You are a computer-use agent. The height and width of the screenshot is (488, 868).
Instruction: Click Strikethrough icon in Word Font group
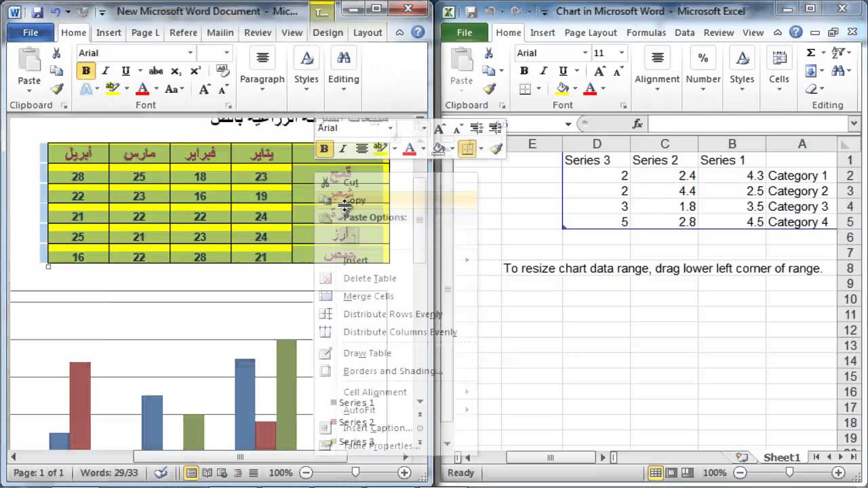[x=156, y=71]
